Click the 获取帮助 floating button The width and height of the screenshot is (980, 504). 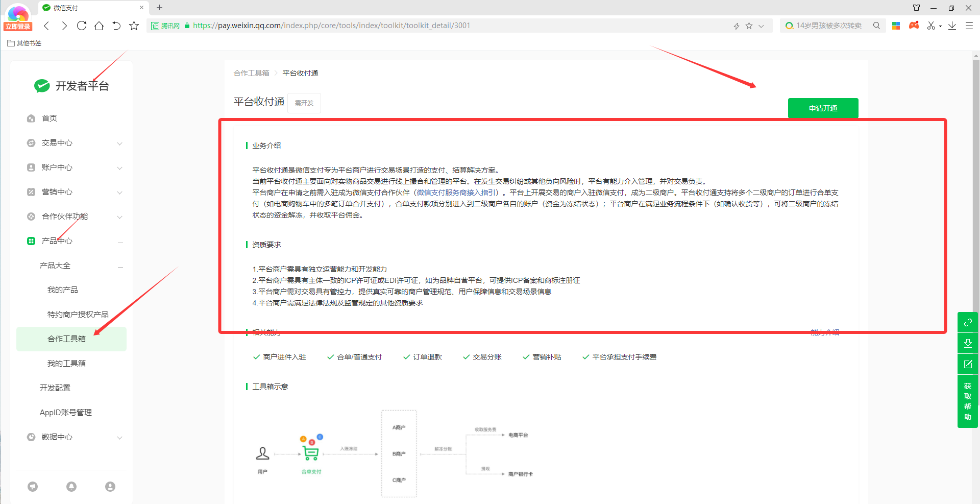coord(968,401)
